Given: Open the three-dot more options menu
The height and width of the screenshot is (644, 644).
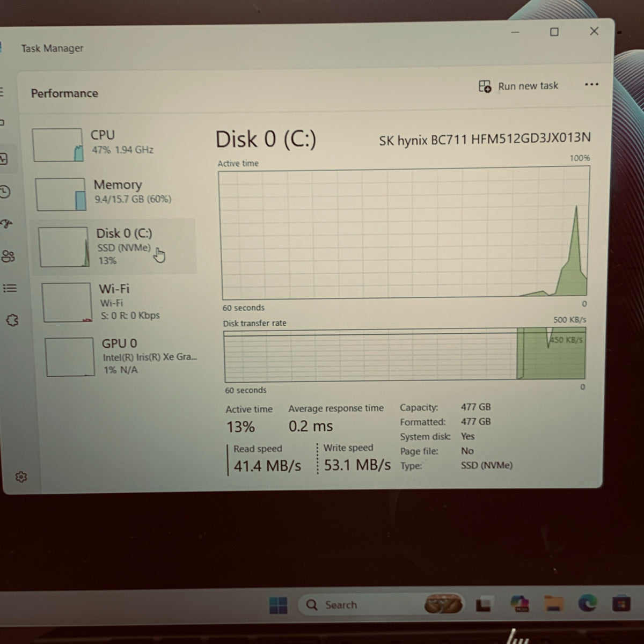Looking at the screenshot, I should point(591,84).
